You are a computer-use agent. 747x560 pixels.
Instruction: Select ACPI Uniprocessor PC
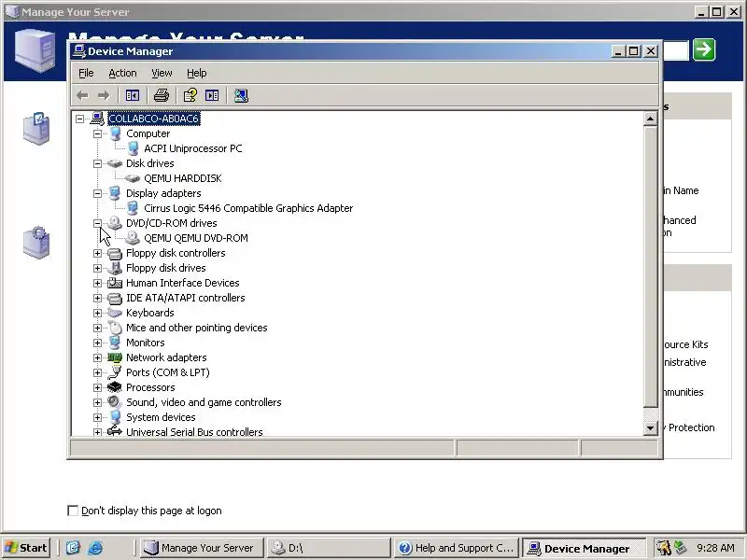[x=193, y=148]
